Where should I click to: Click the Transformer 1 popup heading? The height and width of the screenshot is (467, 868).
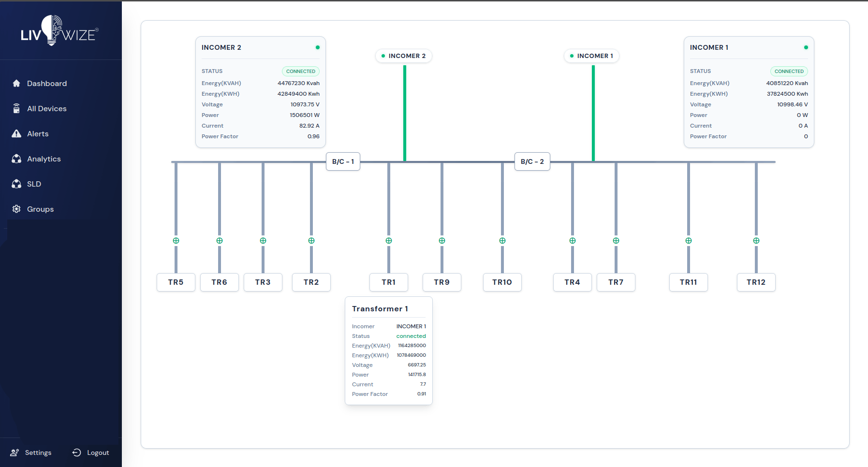click(380, 309)
